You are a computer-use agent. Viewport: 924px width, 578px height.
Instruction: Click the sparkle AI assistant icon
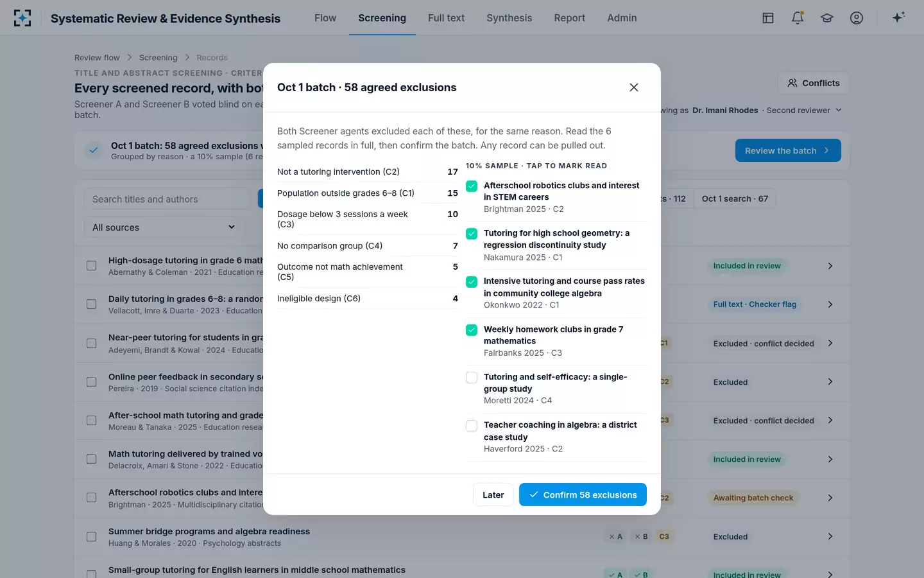[898, 17]
